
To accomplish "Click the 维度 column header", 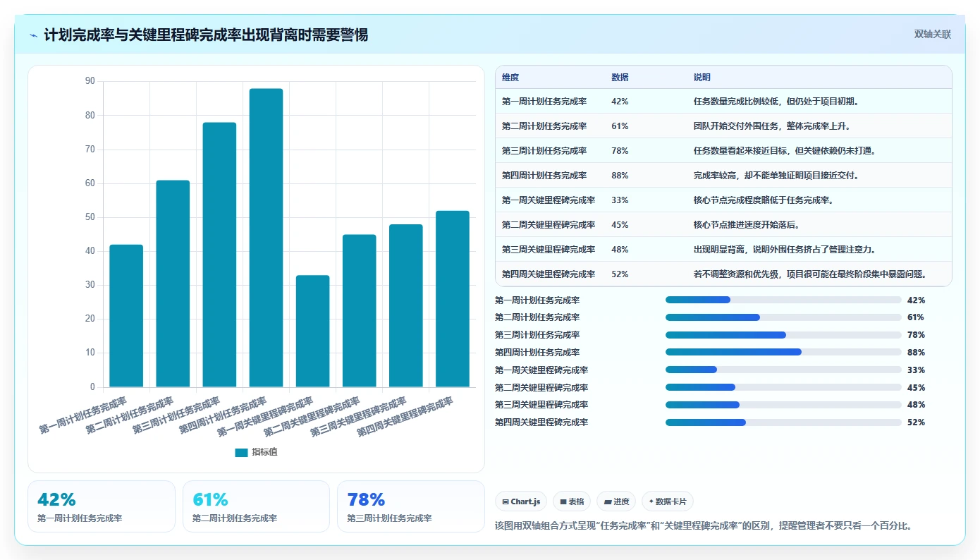I will (510, 78).
